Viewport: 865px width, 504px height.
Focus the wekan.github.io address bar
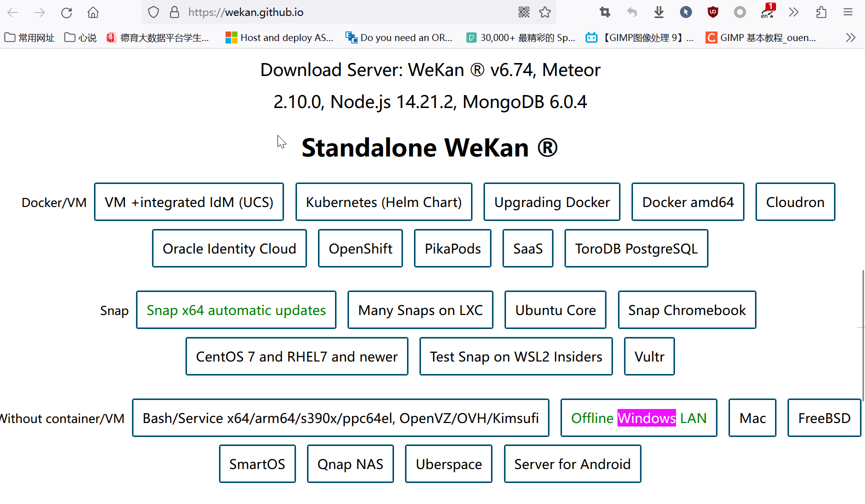coord(350,12)
